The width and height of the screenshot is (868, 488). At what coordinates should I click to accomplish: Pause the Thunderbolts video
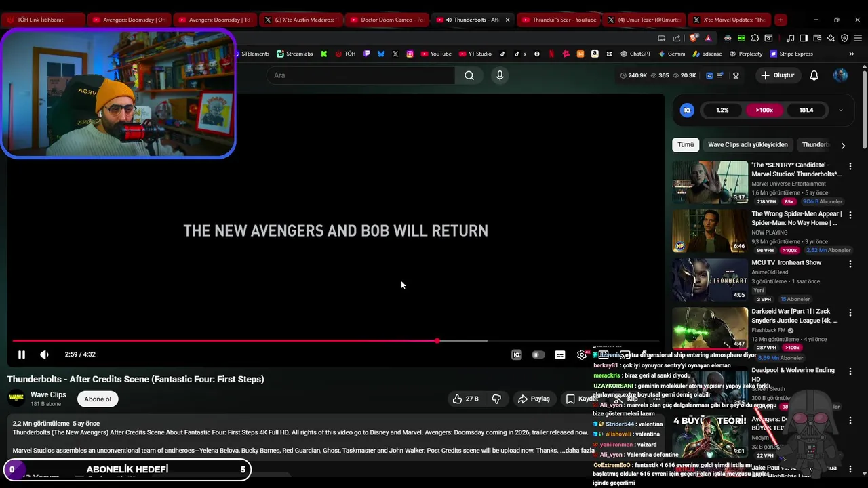pos(22,354)
